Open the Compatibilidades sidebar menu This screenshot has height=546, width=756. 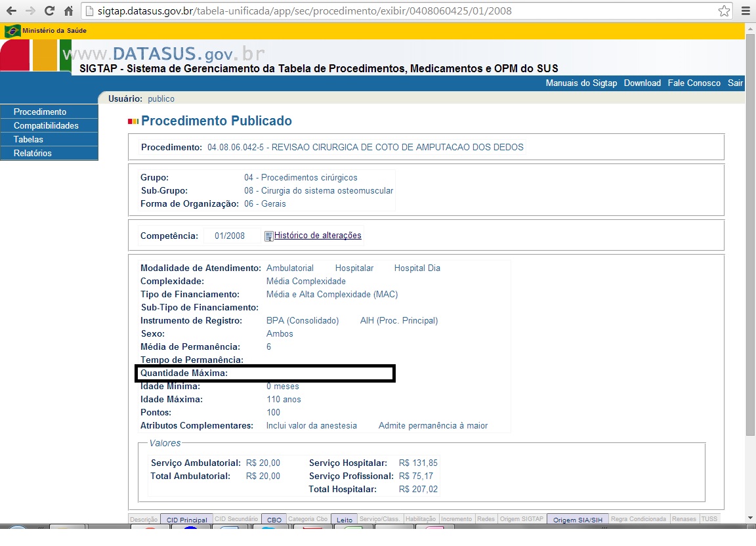tap(46, 126)
